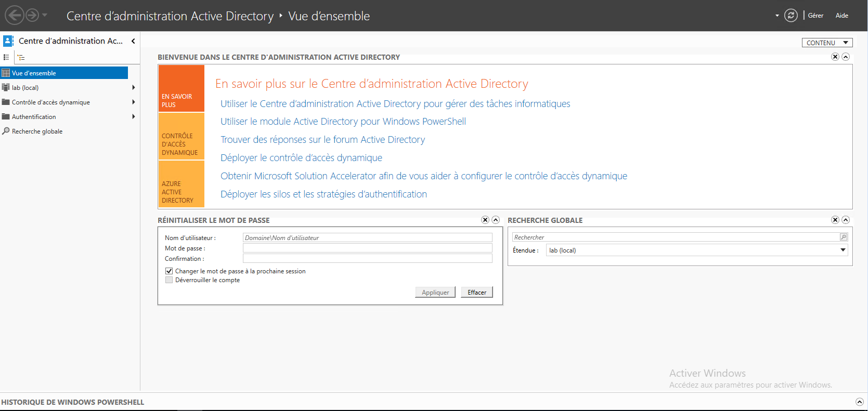Close the Recherche globale tile
Viewport: 868px width, 411px height.
click(x=835, y=220)
